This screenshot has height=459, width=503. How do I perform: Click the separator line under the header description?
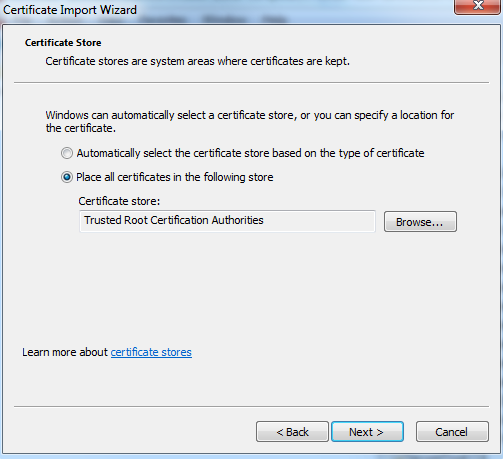251,82
